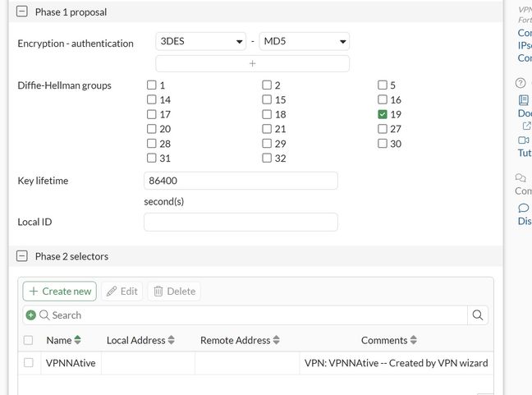This screenshot has width=532, height=395.
Task: Sort by Name column arrows
Action: point(78,340)
